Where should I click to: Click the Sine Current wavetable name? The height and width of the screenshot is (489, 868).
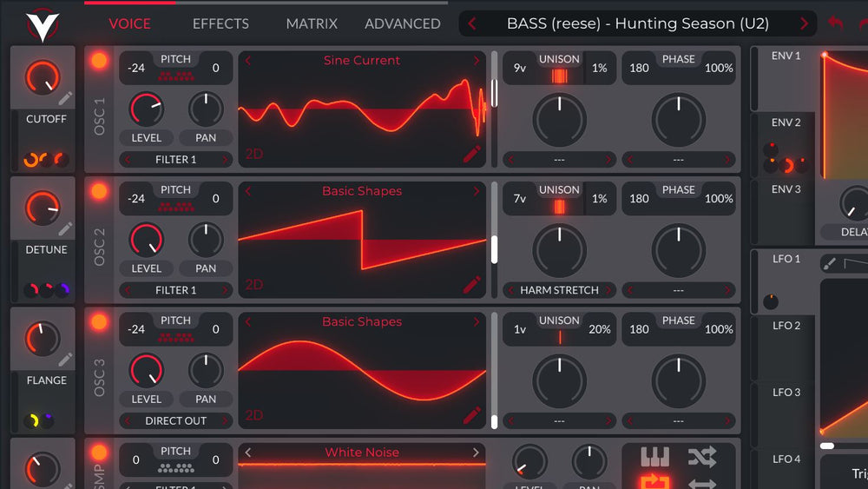click(x=362, y=60)
